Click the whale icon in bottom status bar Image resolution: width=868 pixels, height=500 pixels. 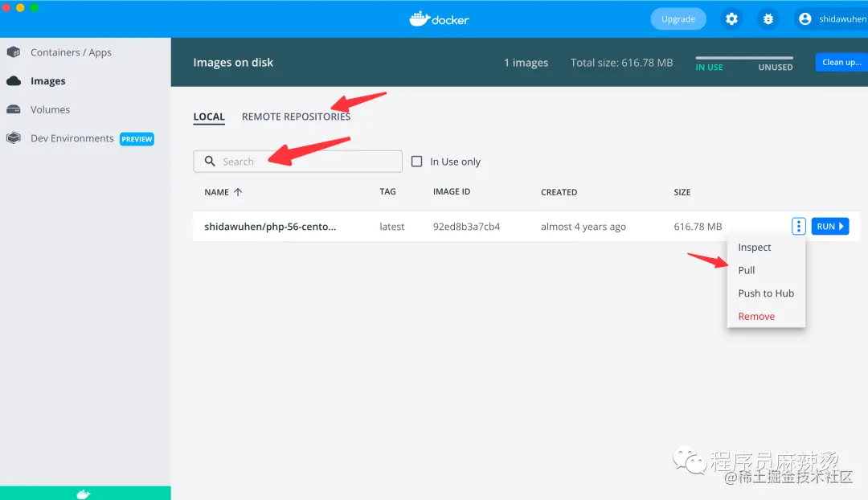[84, 494]
